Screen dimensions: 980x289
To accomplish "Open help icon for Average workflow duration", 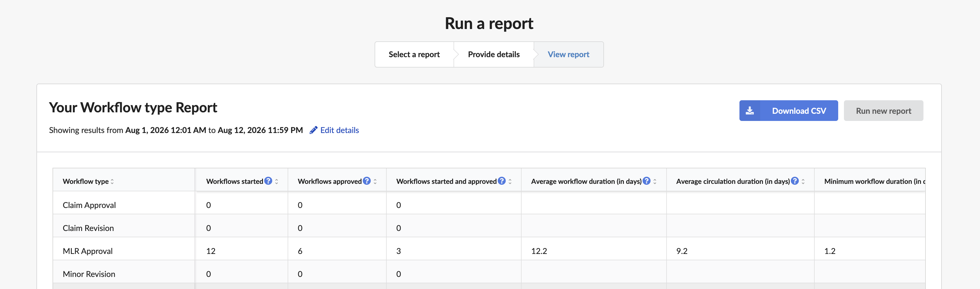I will (647, 181).
